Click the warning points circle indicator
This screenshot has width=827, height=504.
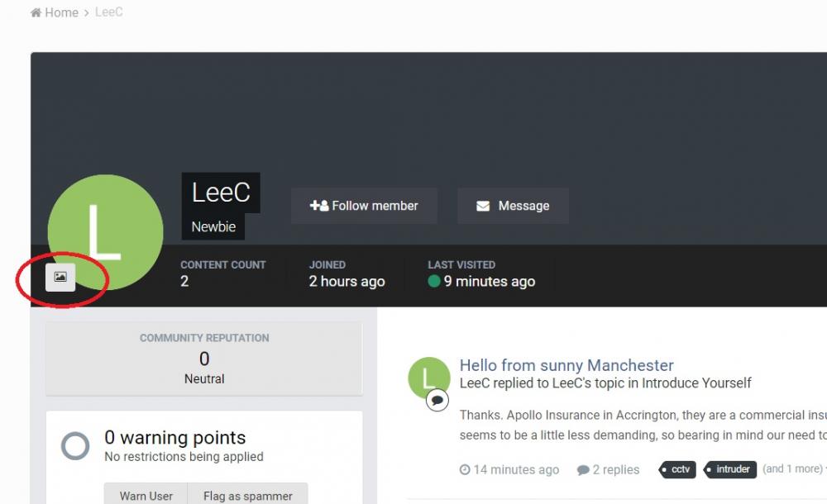[x=75, y=446]
